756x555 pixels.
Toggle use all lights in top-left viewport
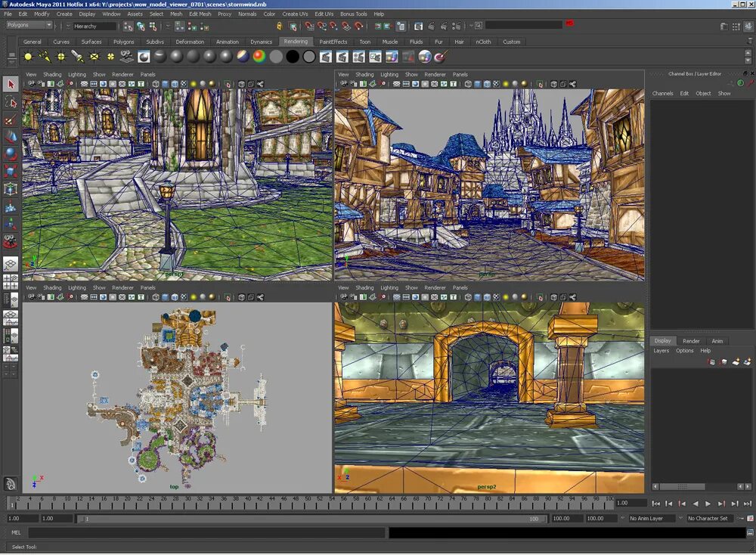tap(194, 84)
